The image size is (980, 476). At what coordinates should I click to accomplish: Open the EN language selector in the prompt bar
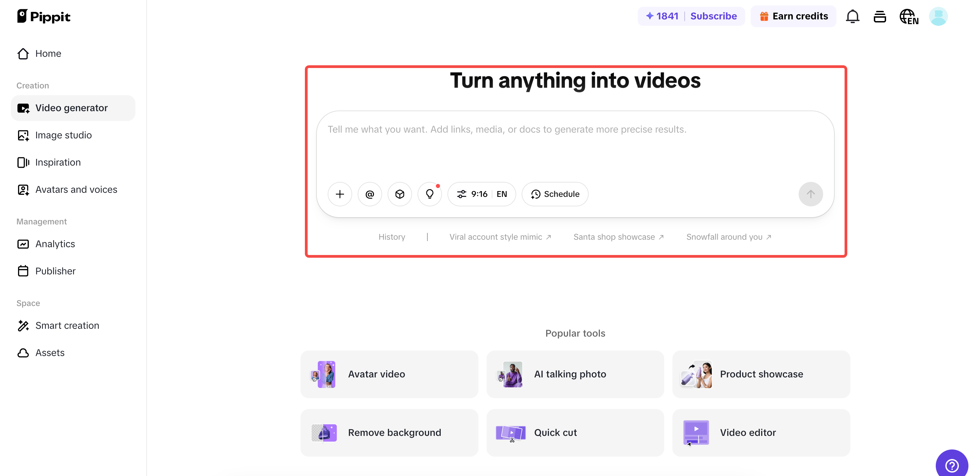tap(502, 194)
